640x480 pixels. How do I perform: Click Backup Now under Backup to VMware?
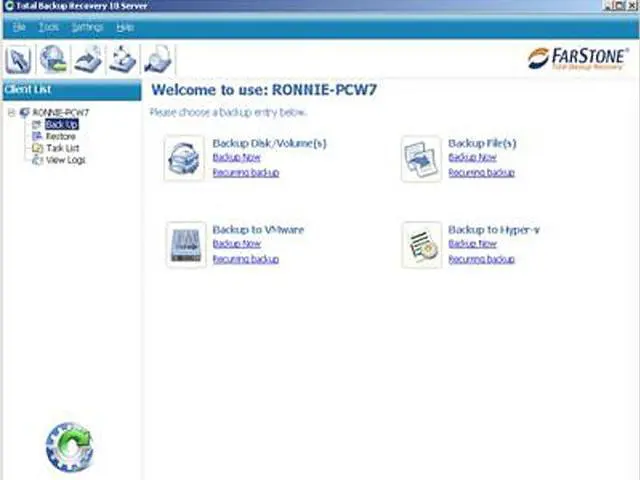[236, 244]
